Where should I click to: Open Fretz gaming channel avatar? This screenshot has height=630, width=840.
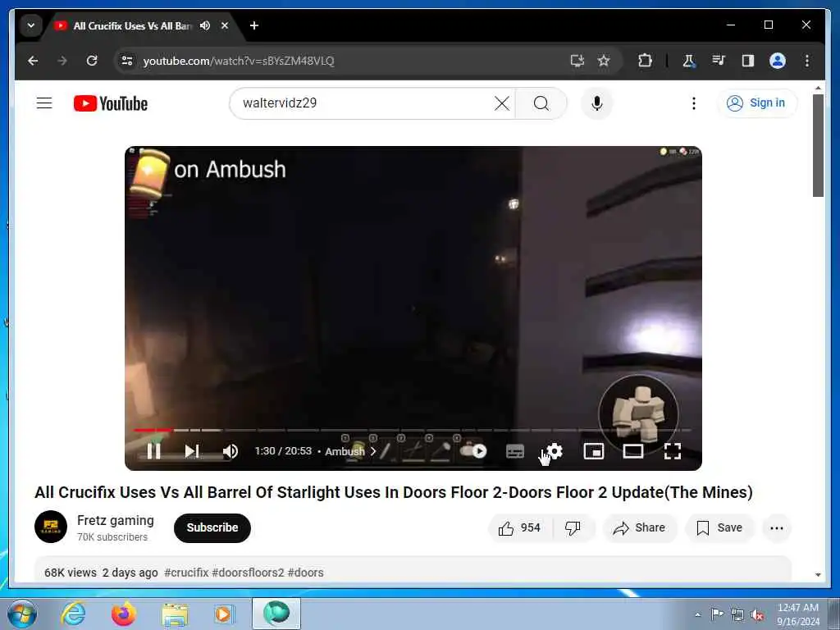(51, 527)
